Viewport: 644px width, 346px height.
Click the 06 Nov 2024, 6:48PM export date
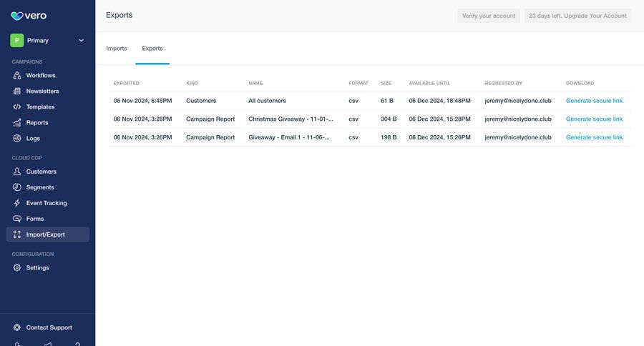(x=143, y=101)
